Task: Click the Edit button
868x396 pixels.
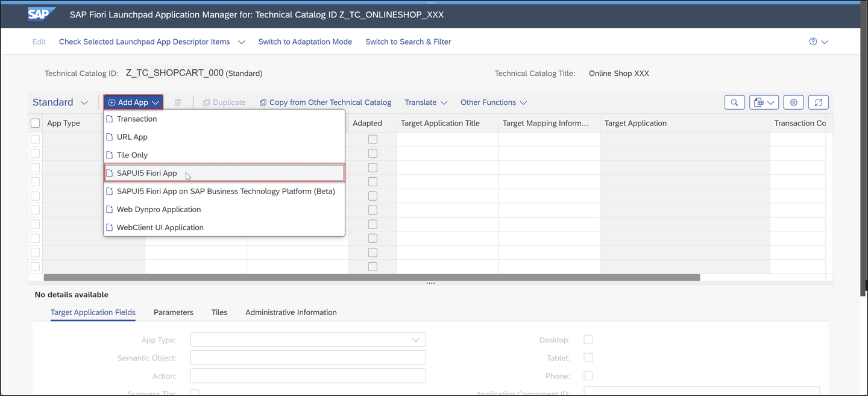Action: pyautogui.click(x=39, y=42)
